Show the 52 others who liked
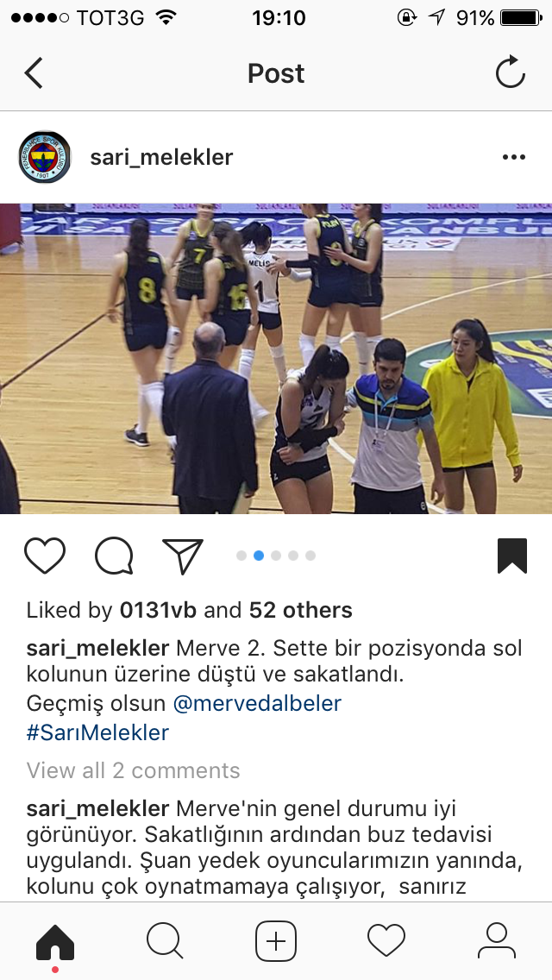 301,610
